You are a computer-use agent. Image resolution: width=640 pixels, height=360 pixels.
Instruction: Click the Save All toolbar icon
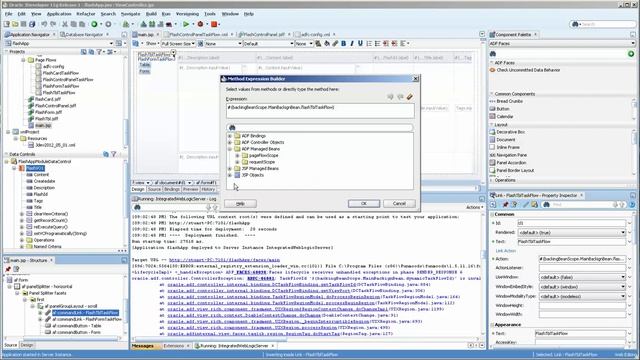(32, 24)
